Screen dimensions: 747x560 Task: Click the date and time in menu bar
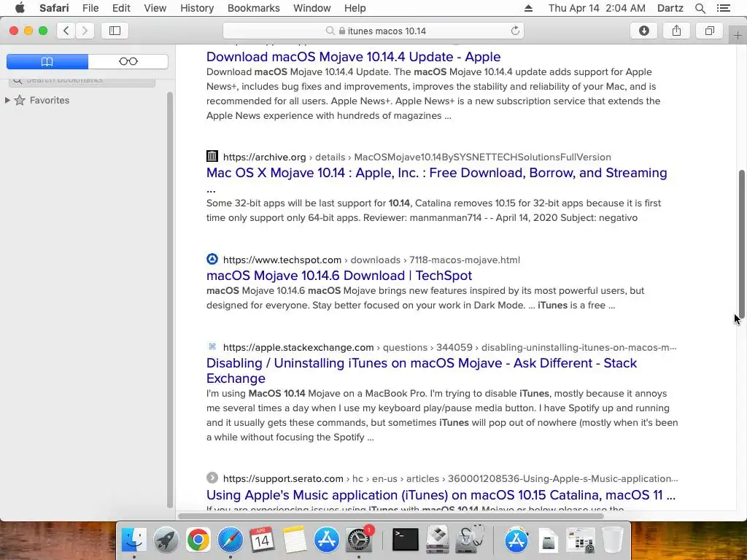pos(597,8)
